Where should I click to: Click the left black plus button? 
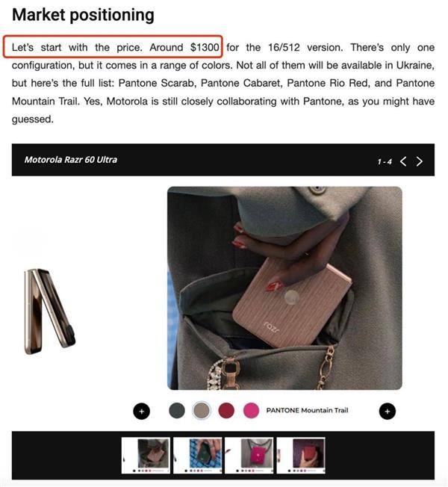(x=142, y=412)
